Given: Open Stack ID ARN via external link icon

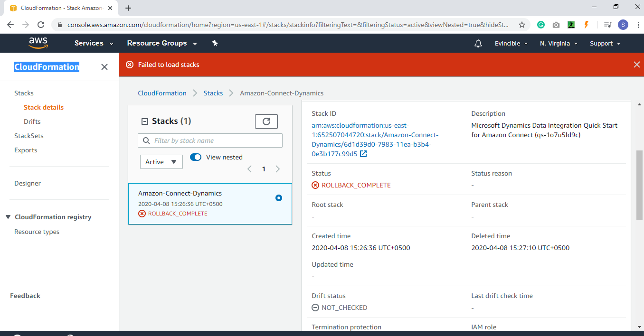Looking at the screenshot, I should [x=362, y=154].
